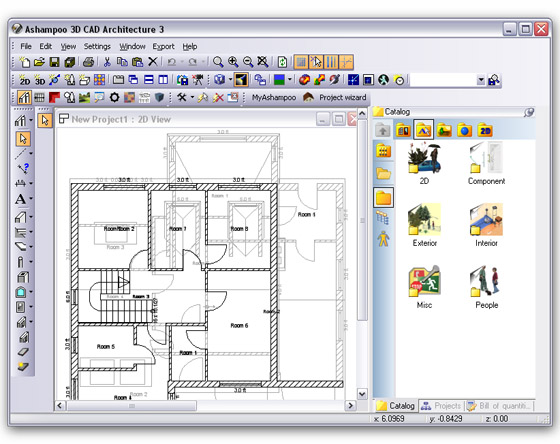
Task: Delete selection with X icon
Action: [153, 62]
